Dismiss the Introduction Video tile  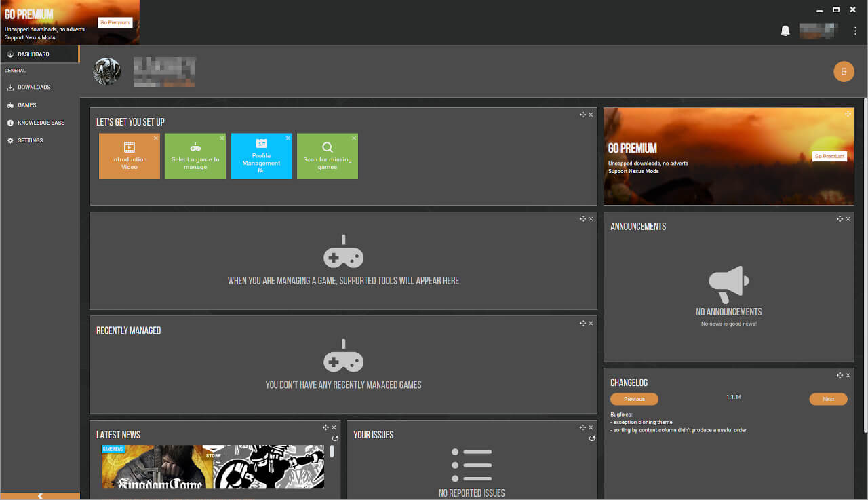155,138
